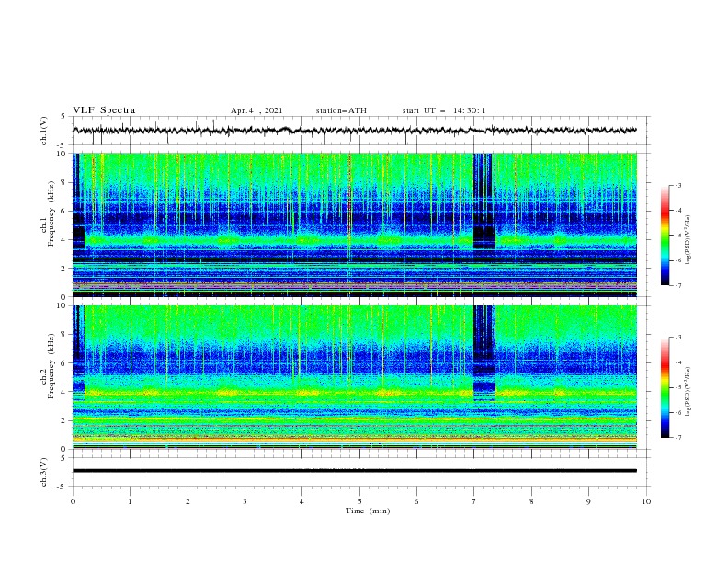Screen dimensions: 728x563
Task: Click x-axis tick label "2" on time axis
Action: [x=188, y=501]
